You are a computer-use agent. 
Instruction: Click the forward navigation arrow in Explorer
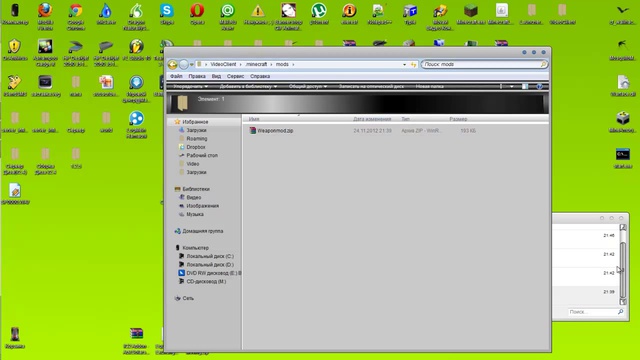click(184, 64)
